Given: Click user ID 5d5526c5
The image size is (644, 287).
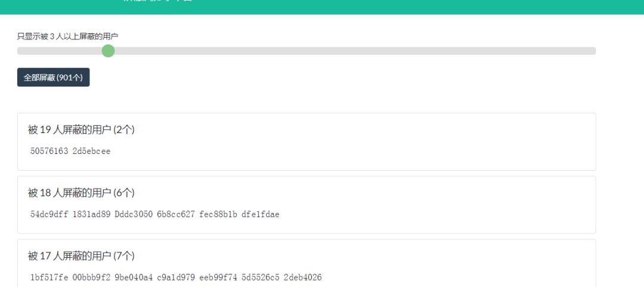Looking at the screenshot, I should click(x=261, y=277).
